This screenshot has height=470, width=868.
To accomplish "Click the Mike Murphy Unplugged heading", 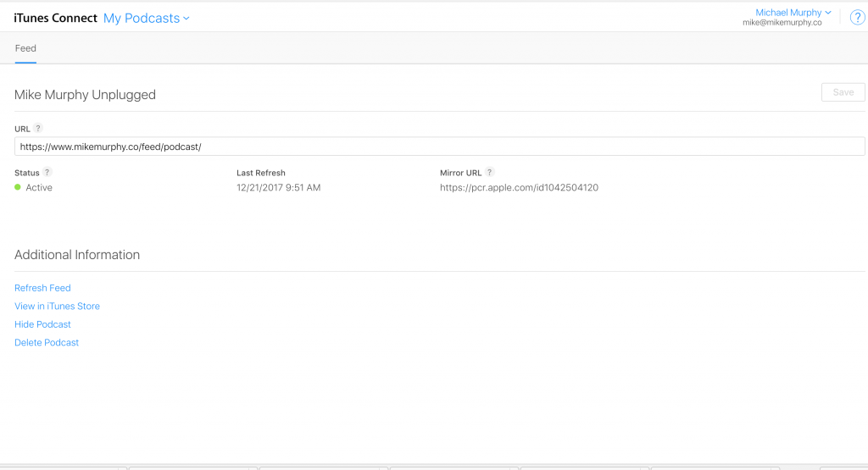I will point(85,95).
